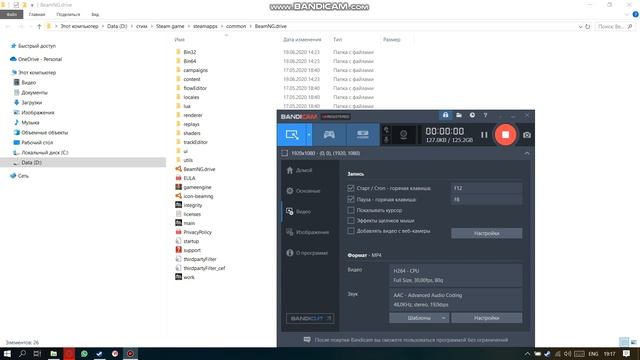The height and width of the screenshot is (360, 640).
Task: Select the support file icon
Action: 178,250
